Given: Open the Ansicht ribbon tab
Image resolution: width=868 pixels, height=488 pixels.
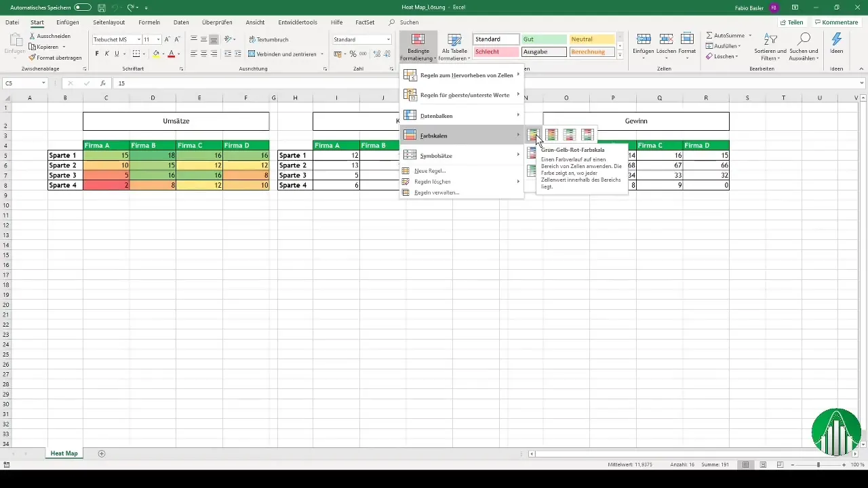Looking at the screenshot, I should pyautogui.click(x=256, y=22).
